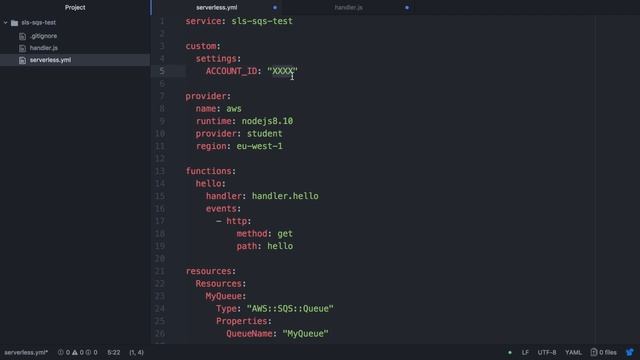Click provider: student on line 10
The width and height of the screenshot is (640, 360).
[x=239, y=133]
